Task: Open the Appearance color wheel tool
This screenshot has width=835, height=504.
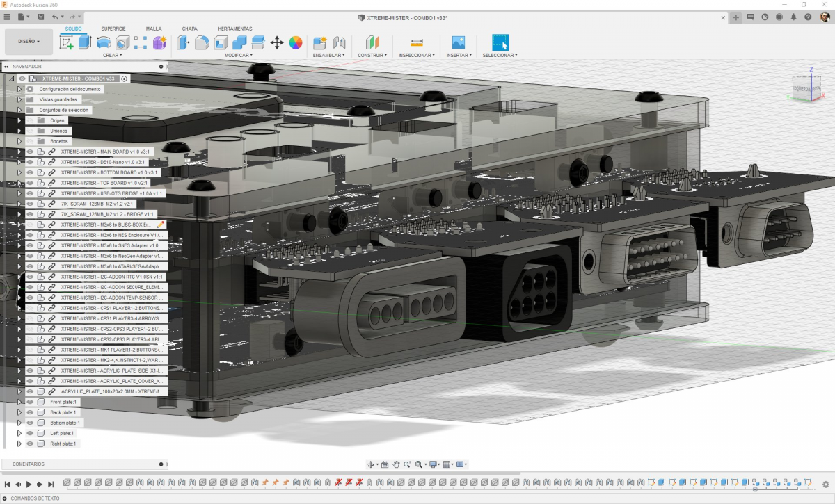Action: click(x=296, y=42)
